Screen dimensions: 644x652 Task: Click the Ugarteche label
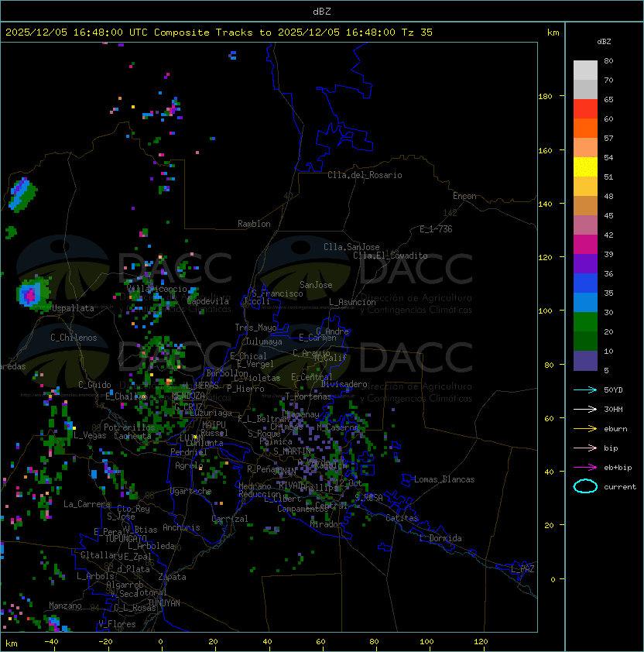[x=191, y=491]
